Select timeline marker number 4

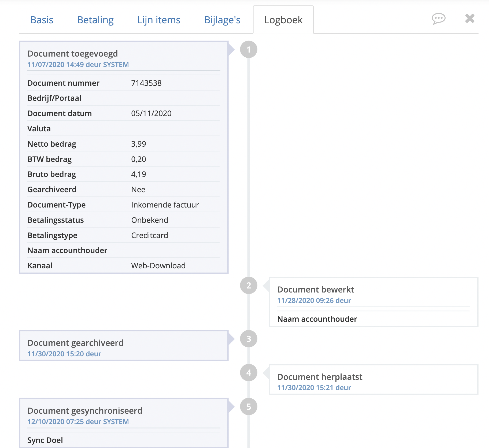(x=249, y=373)
